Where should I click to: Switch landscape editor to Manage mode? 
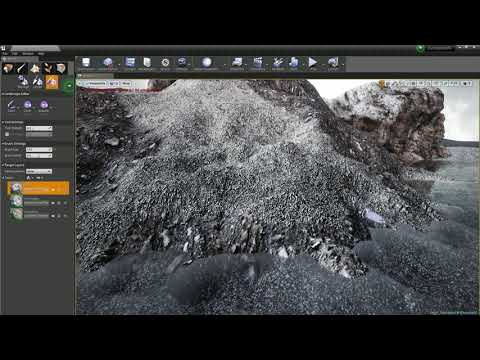point(23,81)
